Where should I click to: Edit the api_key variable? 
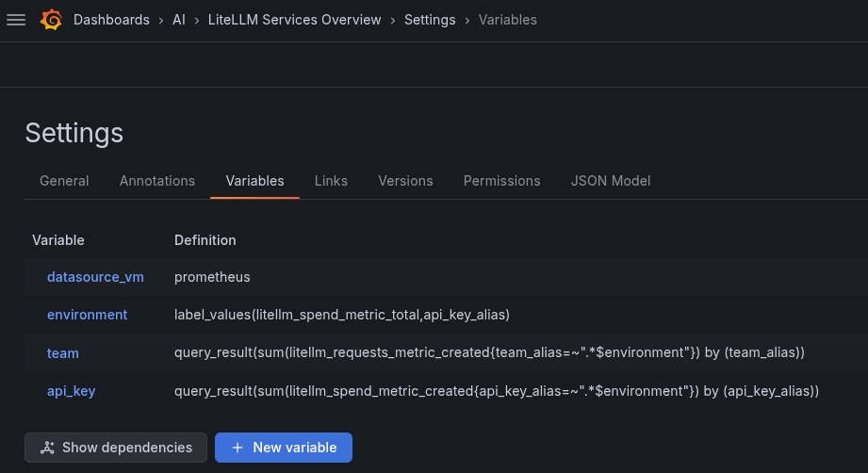point(71,391)
